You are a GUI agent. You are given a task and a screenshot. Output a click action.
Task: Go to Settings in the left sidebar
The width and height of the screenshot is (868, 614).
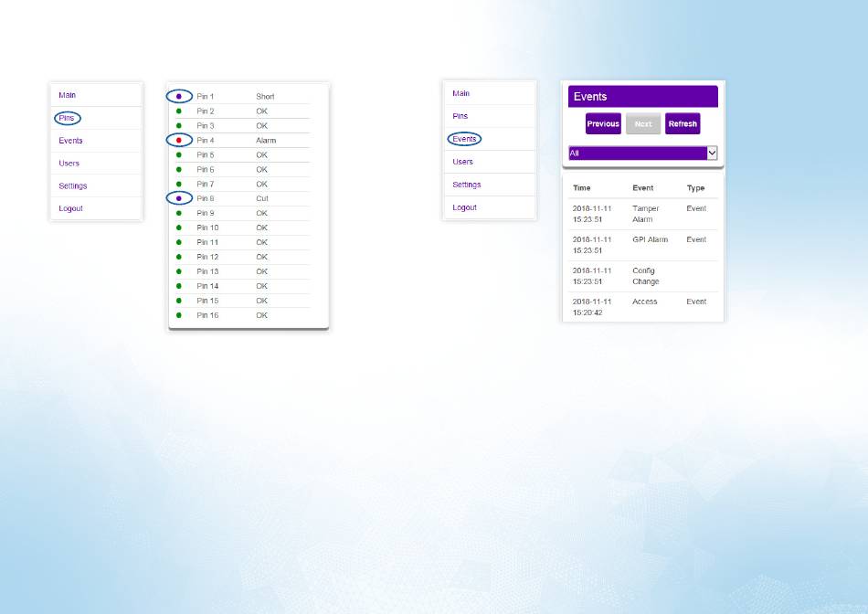[73, 185]
